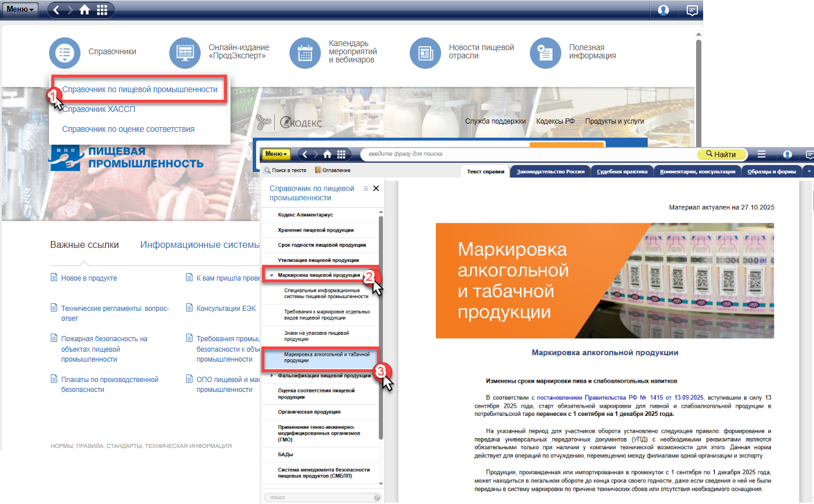
Task: Focus the введите фразу для поиска field
Action: [x=525, y=154]
